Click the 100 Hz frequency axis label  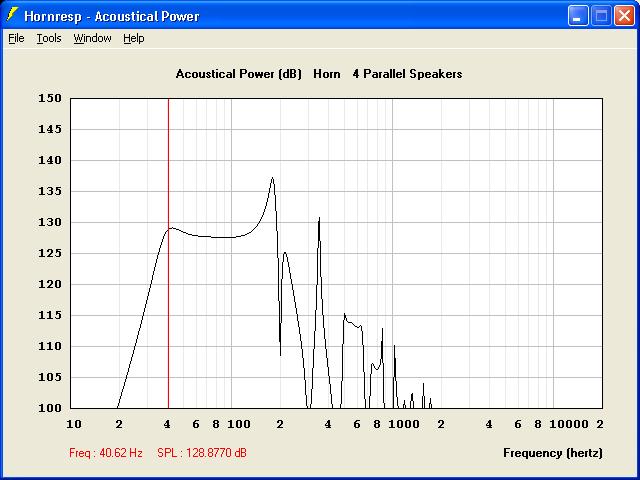pos(239,424)
